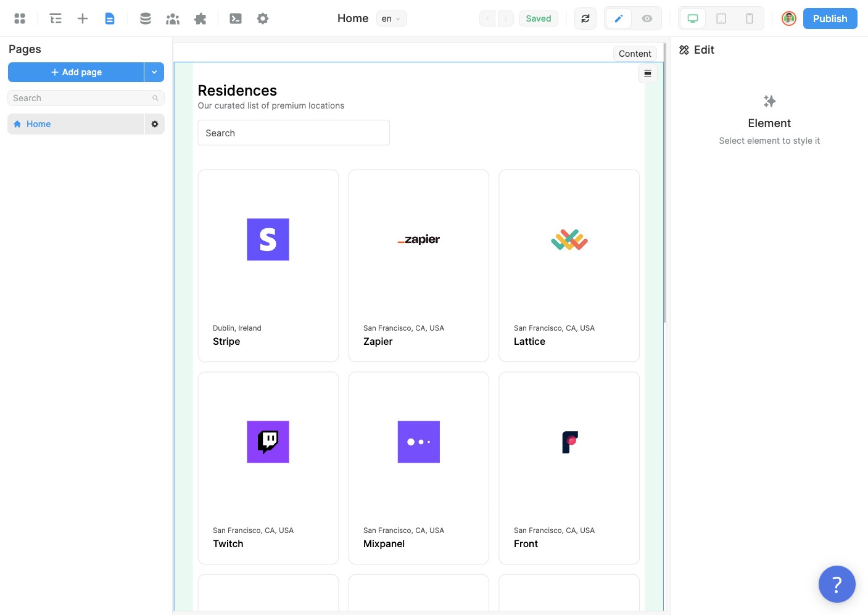Screen dimensions: 868x615
Task: Open the users panel icon
Action: click(x=173, y=19)
